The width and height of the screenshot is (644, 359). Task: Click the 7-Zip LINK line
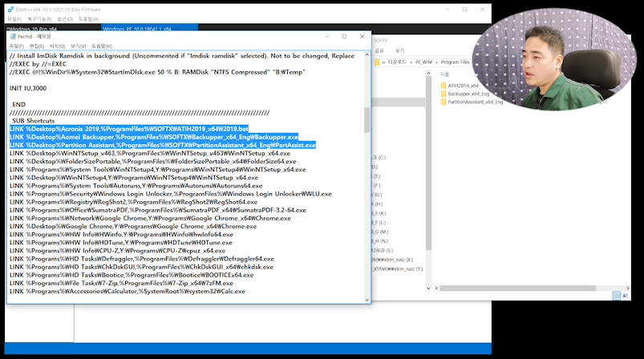tap(121, 283)
